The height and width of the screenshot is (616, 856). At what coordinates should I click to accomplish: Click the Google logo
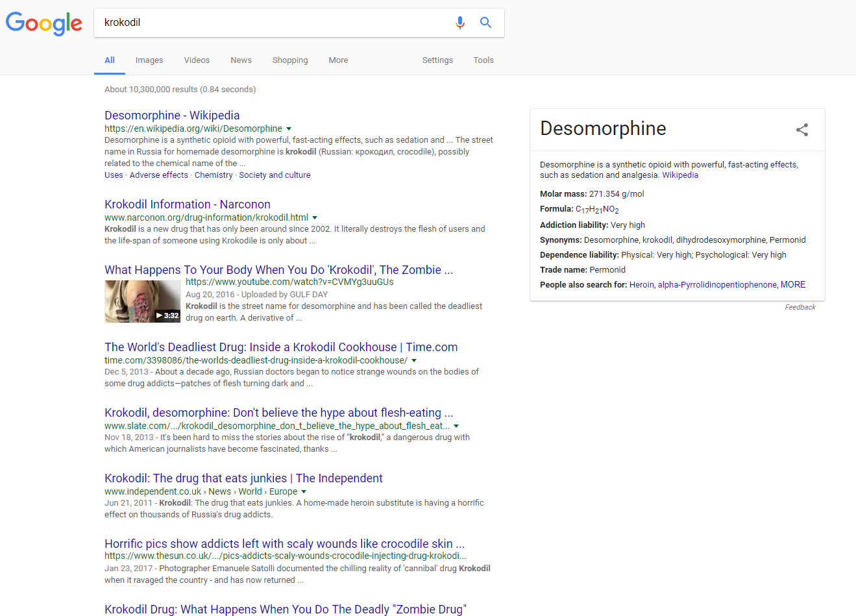tap(44, 23)
